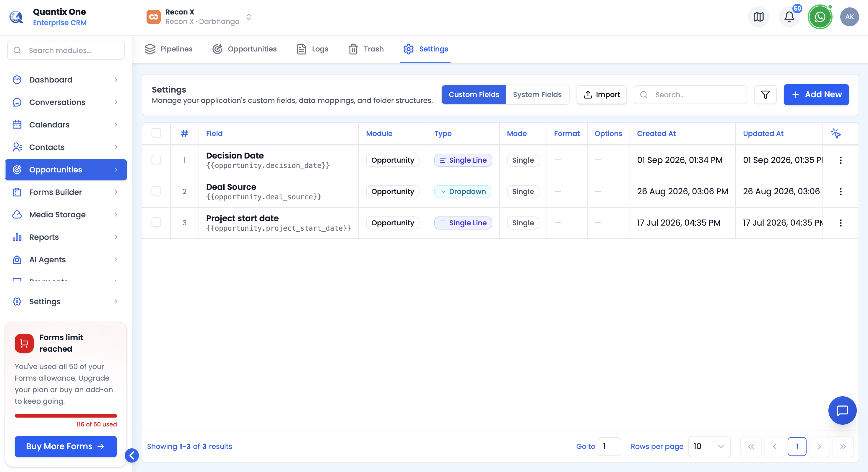Check the Deal Source row checkbox
This screenshot has width=868, height=472.
(156, 191)
